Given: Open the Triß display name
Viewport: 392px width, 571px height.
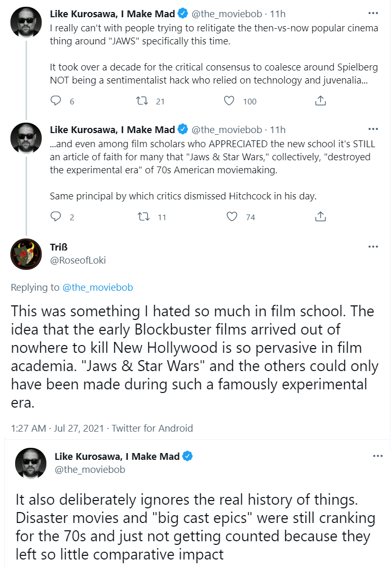Looking at the screenshot, I should point(59,247).
